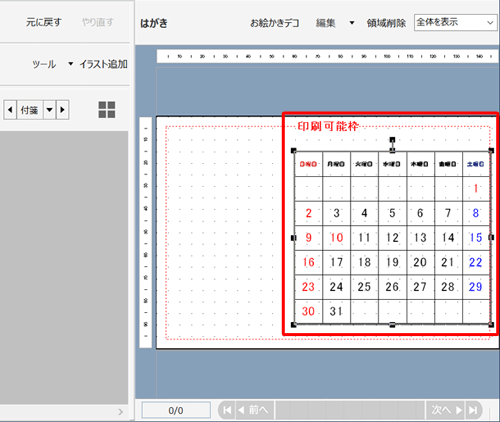Select the 付箋 category label

29,110
